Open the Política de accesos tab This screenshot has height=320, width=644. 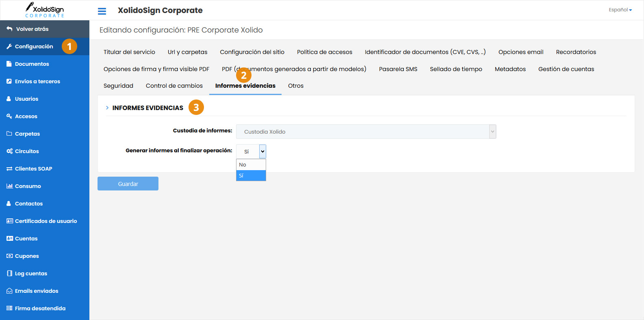point(324,52)
